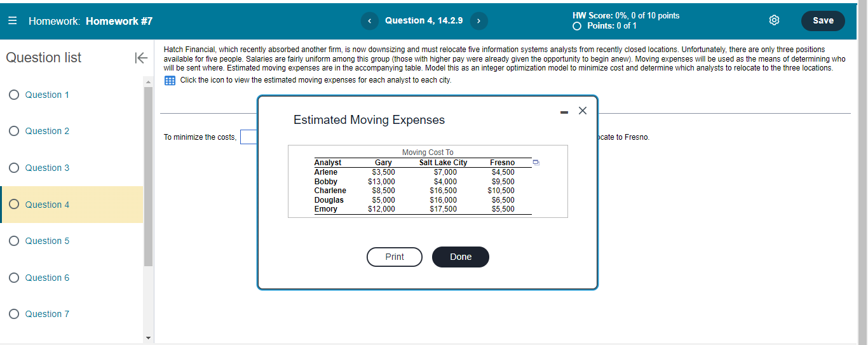Click the $17,500 cell for Emory

click(x=444, y=209)
